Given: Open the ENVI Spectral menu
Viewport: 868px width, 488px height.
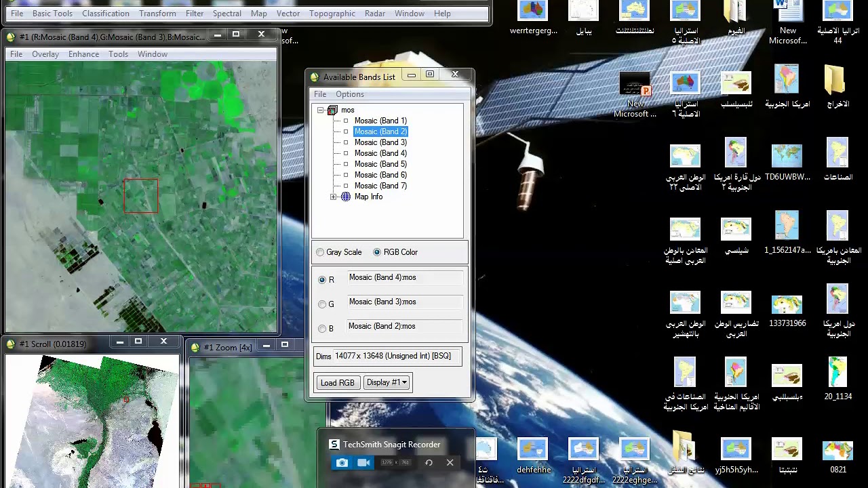Looking at the screenshot, I should [227, 13].
